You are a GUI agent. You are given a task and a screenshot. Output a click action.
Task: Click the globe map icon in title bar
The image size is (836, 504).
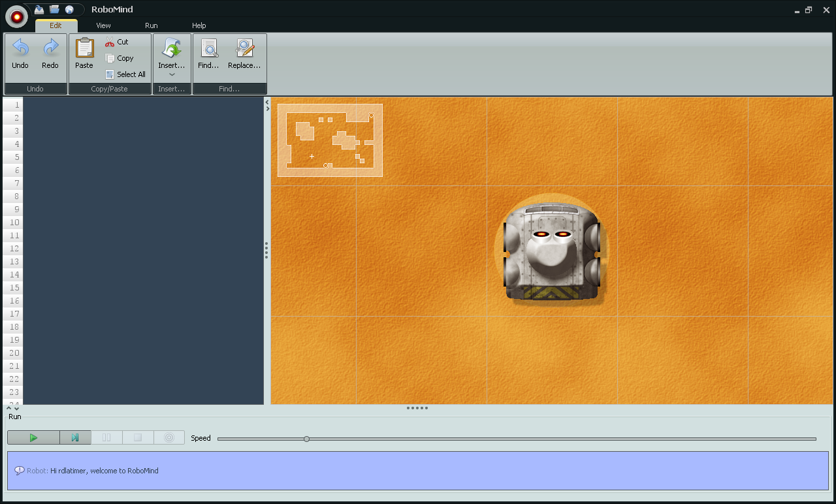click(69, 9)
